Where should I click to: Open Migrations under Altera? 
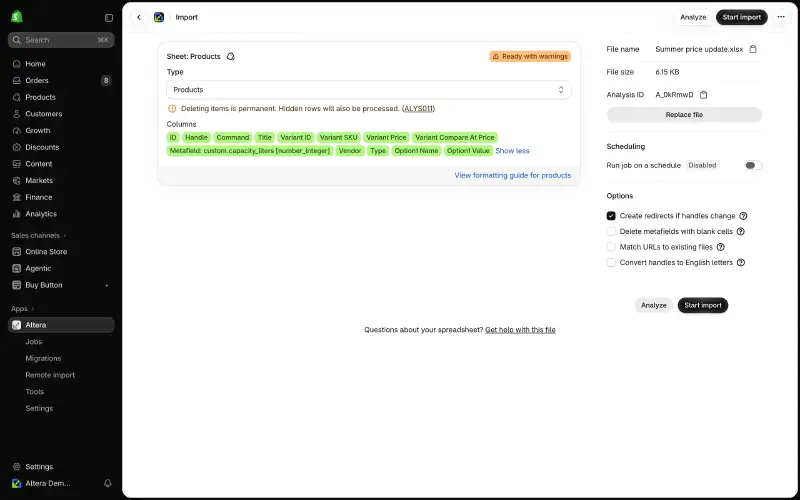(x=43, y=358)
